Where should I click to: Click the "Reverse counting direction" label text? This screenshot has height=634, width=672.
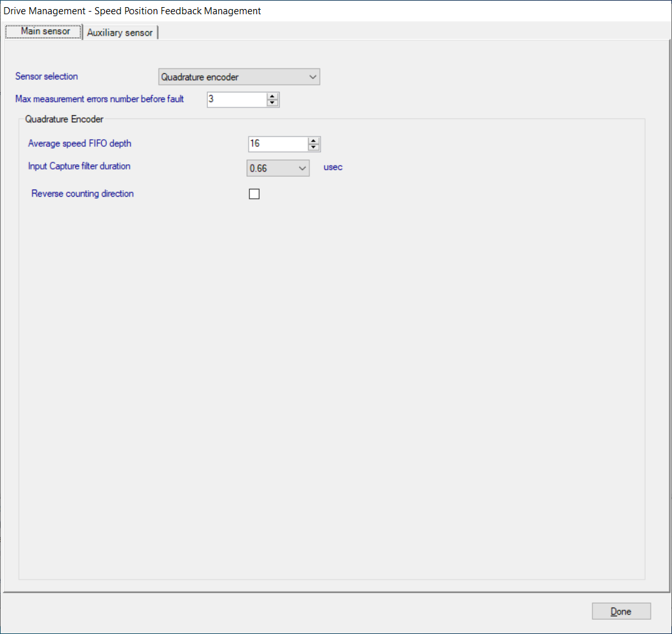click(82, 193)
